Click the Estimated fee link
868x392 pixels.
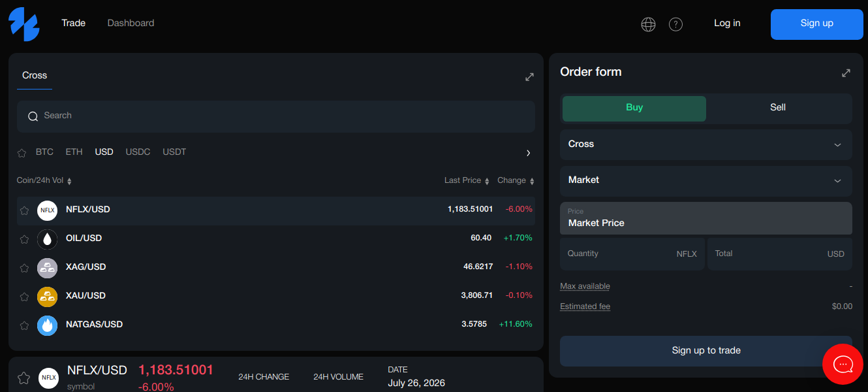(585, 306)
